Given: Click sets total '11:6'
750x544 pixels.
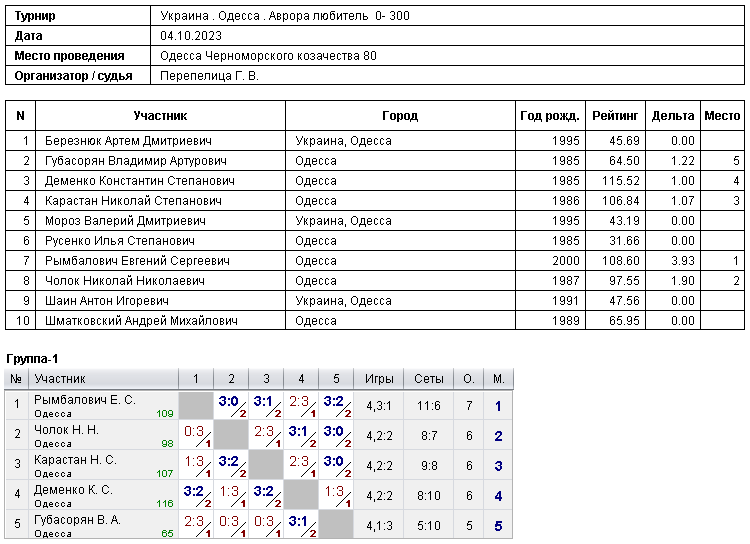Looking at the screenshot, I should 429,406.
